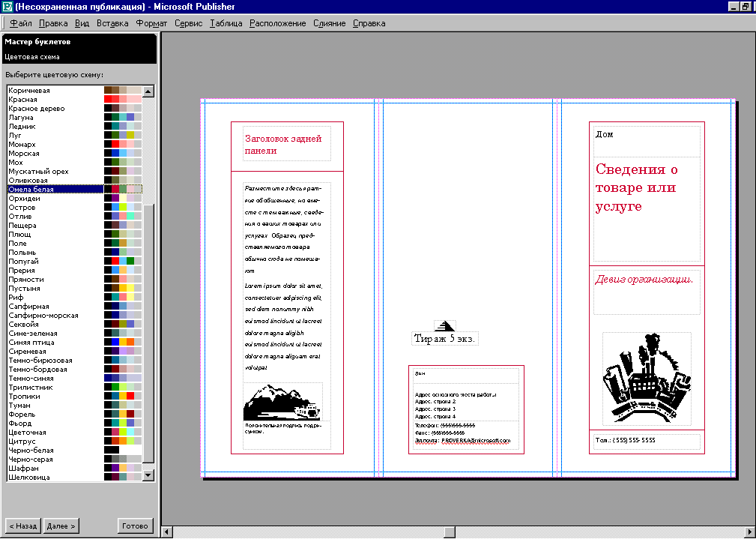Viewport: 756px width, 539px height.
Task: Go back with the Назад button
Action: [22, 526]
